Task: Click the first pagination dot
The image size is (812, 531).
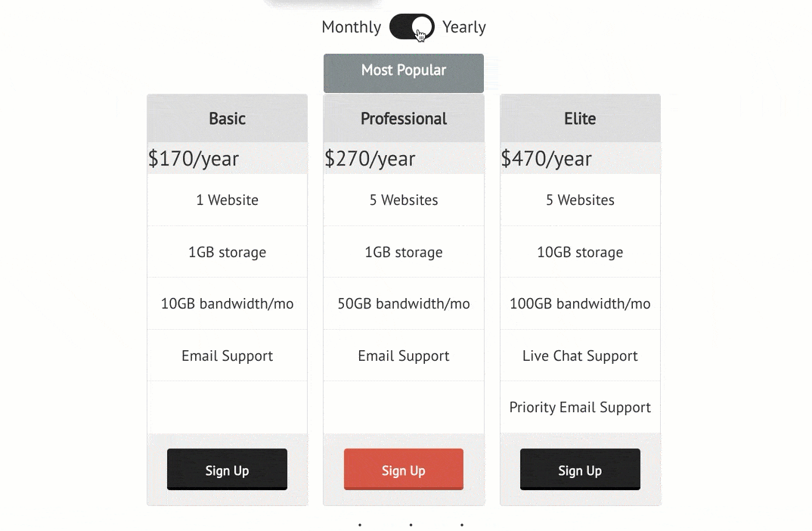Action: pos(360,525)
